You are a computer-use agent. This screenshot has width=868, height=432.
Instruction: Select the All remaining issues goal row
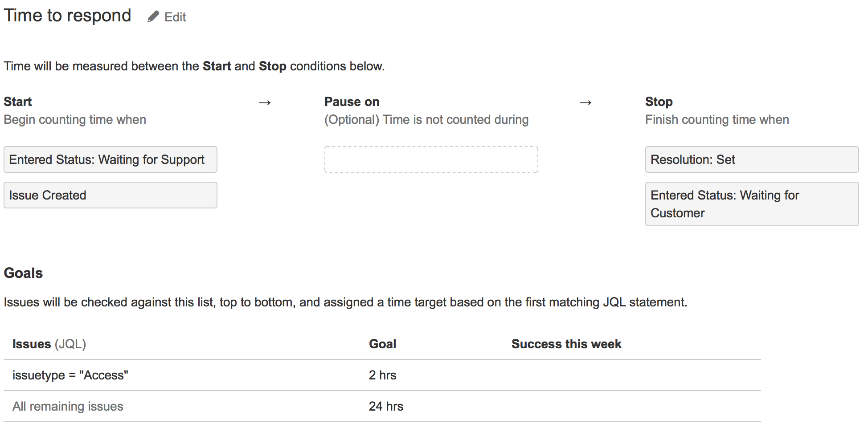(x=67, y=406)
